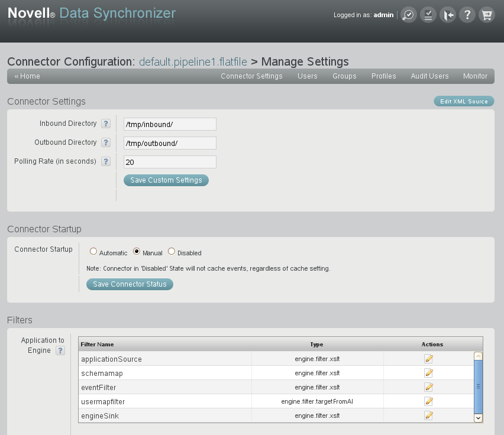
Task: Go to the Audit Users tab
Action: point(429,76)
